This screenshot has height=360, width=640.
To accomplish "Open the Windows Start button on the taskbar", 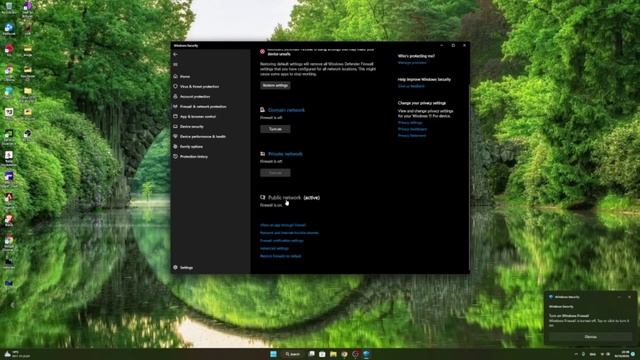I will click(x=273, y=354).
